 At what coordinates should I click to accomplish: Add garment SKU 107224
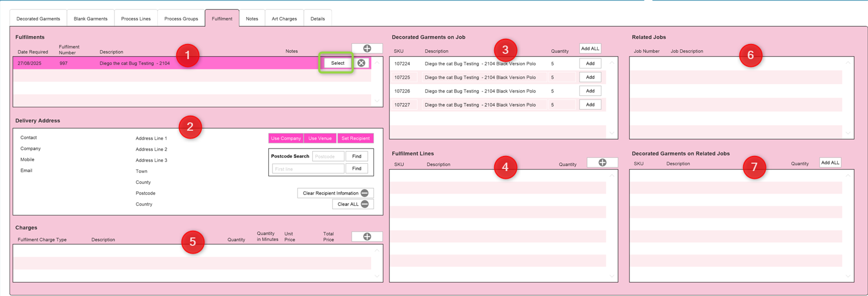click(590, 63)
